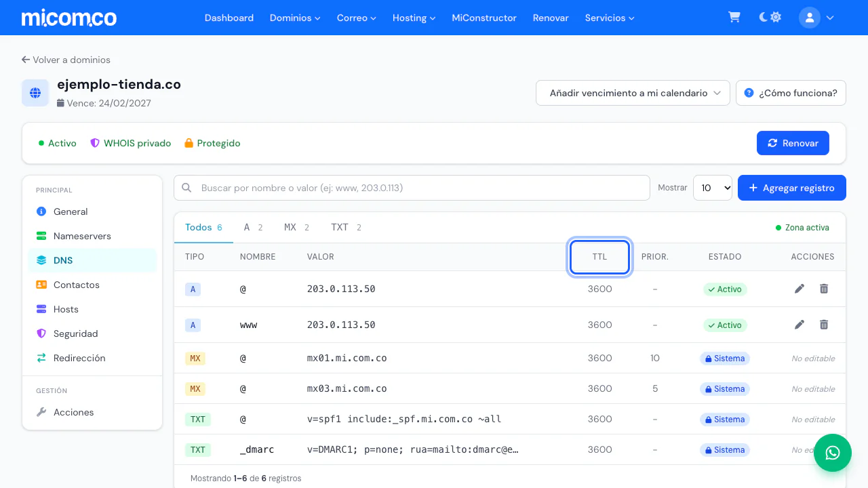Switch to the TXT records tab
Screen dimensions: 868x488
pos(346,228)
